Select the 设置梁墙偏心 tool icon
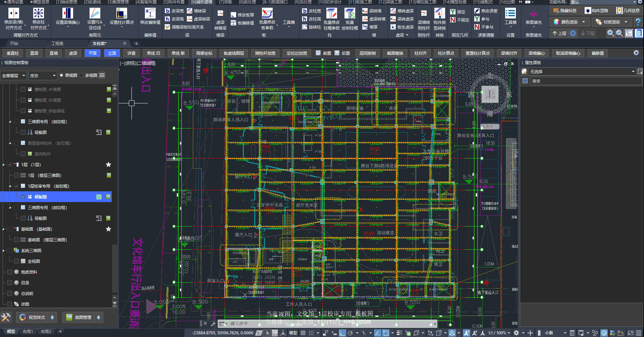The height and width of the screenshot is (337, 644). (67, 13)
